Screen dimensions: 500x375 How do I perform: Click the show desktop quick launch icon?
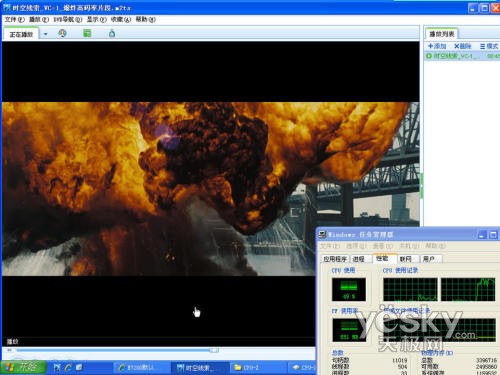tap(79, 367)
